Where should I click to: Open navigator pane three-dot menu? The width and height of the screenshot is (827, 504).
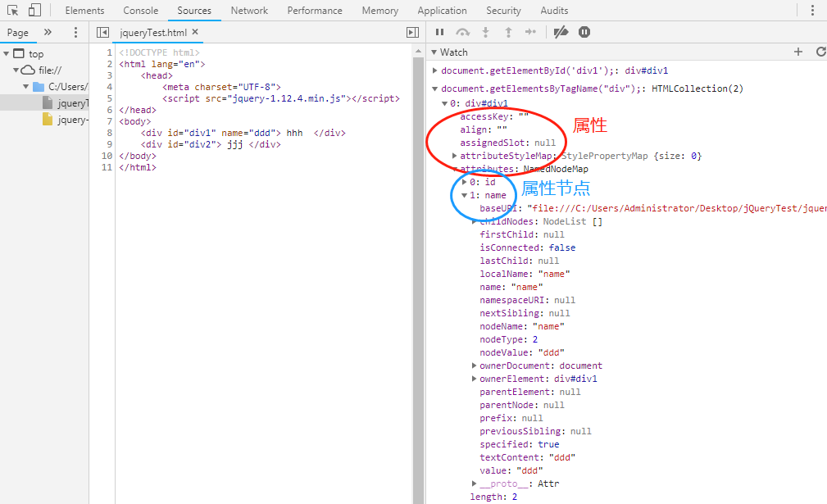pyautogui.click(x=76, y=33)
